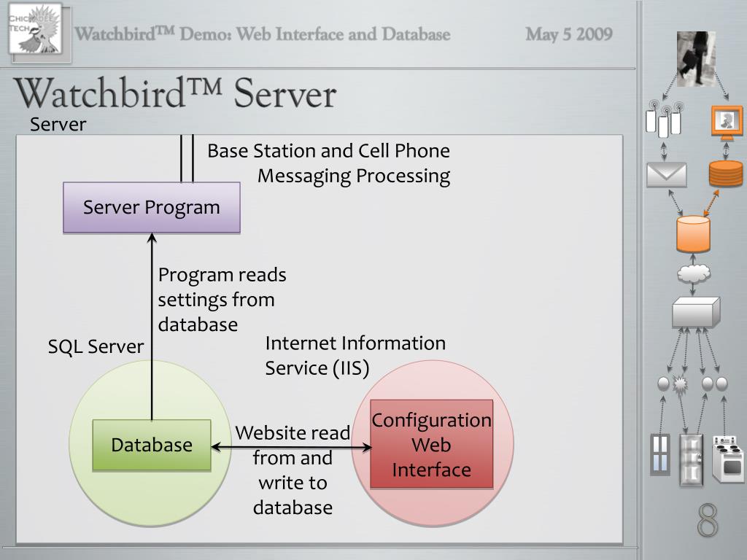
Task: Click the slide number 8
Action: [708, 520]
